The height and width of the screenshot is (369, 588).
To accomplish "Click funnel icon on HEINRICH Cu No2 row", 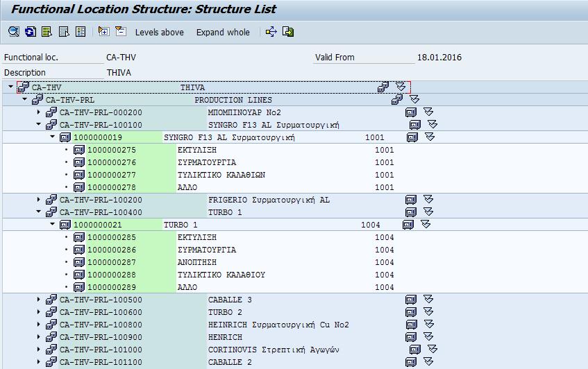I will click(x=428, y=324).
